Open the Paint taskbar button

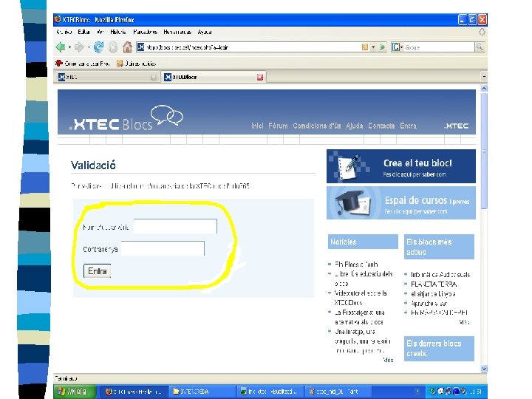[338, 392]
